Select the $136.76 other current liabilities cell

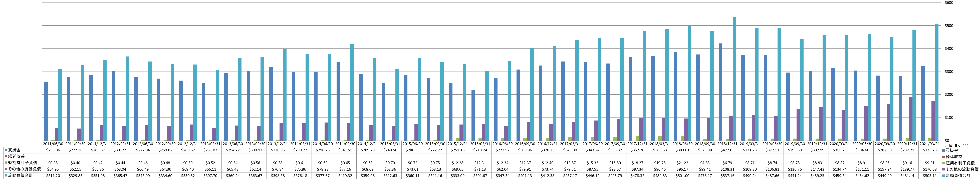point(795,169)
